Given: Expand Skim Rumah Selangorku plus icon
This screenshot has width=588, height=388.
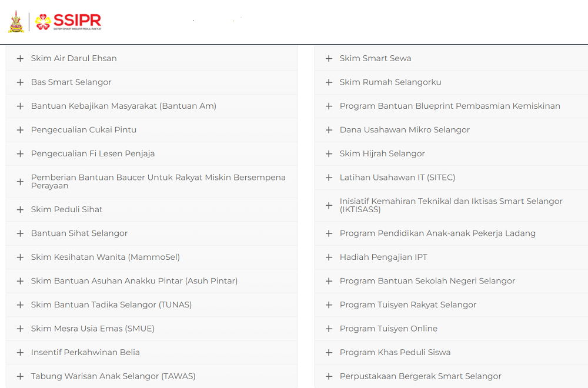Looking at the screenshot, I should click(x=329, y=82).
